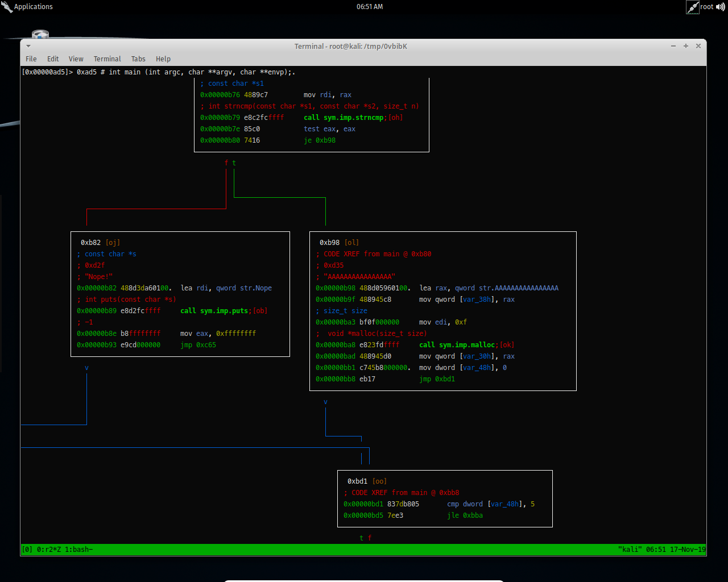Click the volume speaker icon
The width and height of the screenshot is (728, 582).
720,7
